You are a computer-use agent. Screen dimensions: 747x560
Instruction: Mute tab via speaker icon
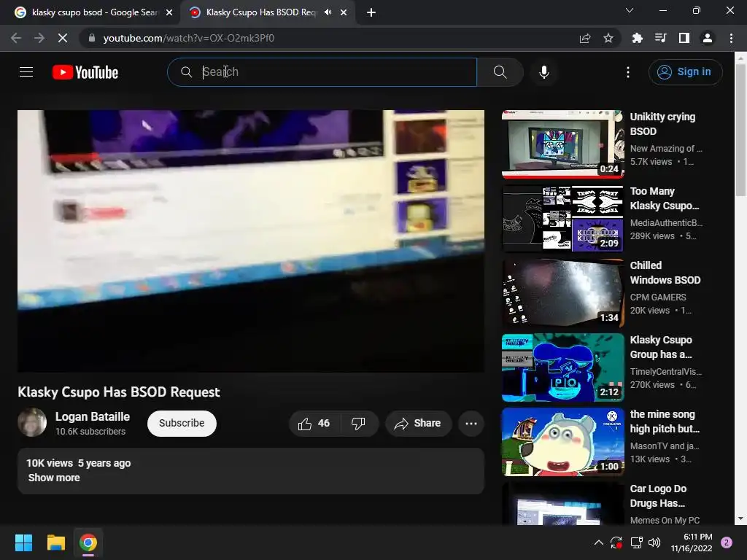[328, 12]
